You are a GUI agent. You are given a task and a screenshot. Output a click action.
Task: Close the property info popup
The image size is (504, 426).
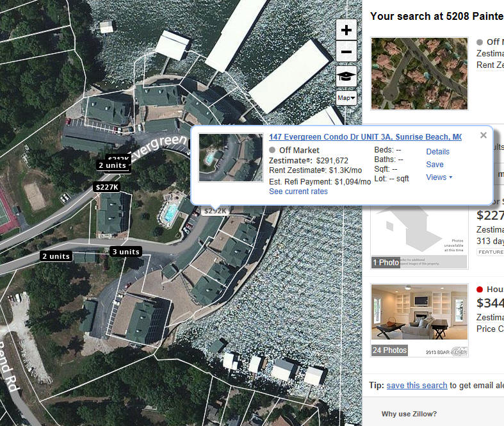pyautogui.click(x=483, y=135)
